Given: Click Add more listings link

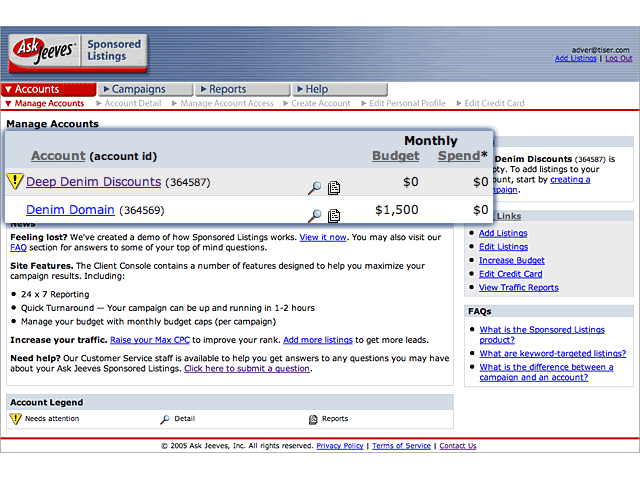Looking at the screenshot, I should point(318,340).
